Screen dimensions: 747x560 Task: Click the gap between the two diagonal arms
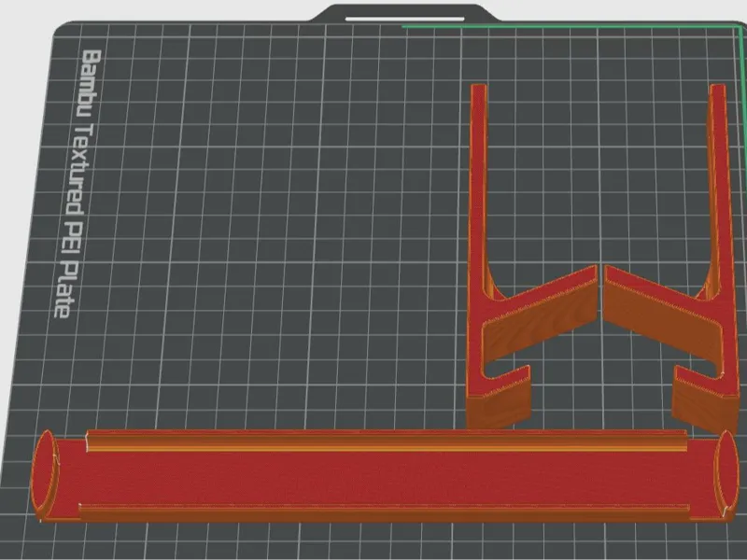[600, 295]
